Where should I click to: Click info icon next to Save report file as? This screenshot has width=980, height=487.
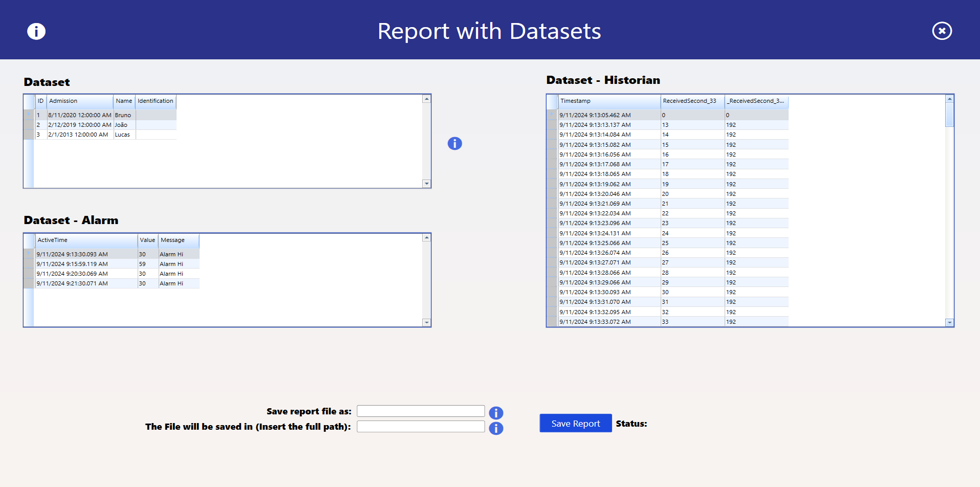click(496, 413)
